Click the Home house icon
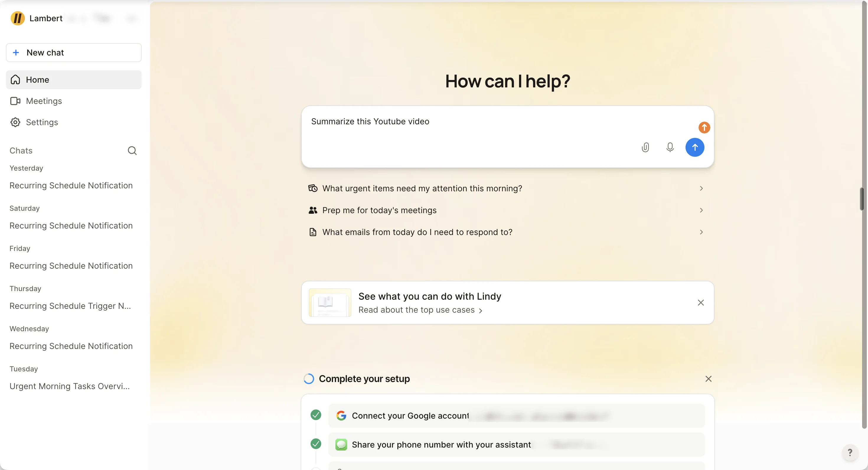The height and width of the screenshot is (470, 868). (x=15, y=80)
